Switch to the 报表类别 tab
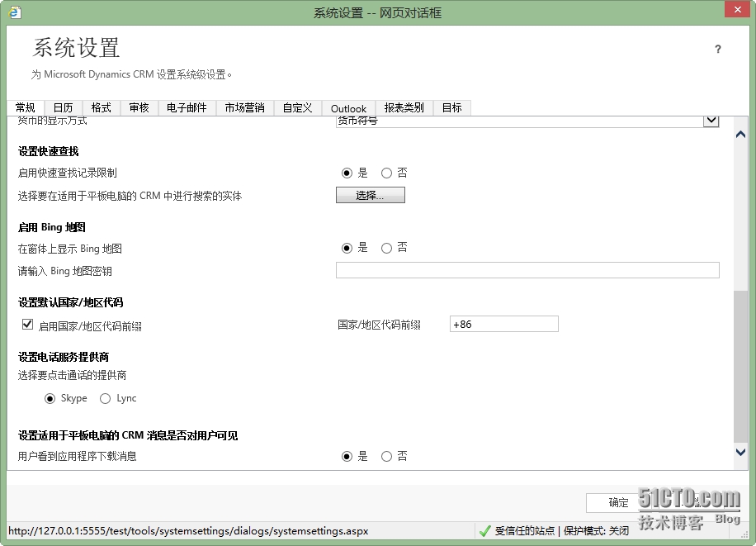This screenshot has width=756, height=546. (404, 107)
